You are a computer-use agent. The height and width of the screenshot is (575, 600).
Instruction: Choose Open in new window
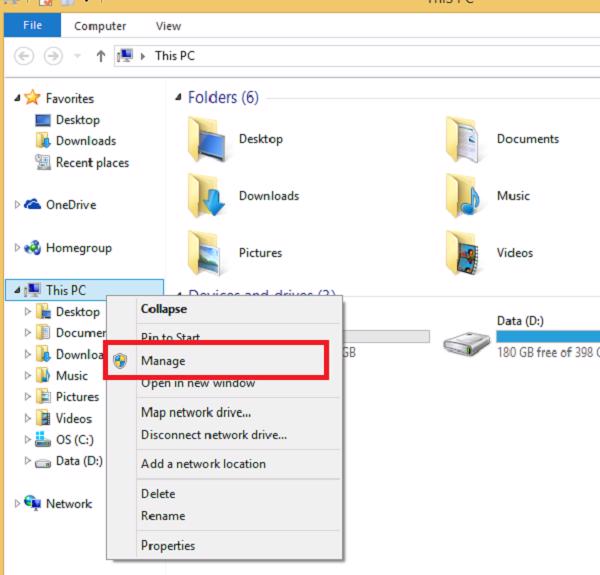(x=198, y=384)
